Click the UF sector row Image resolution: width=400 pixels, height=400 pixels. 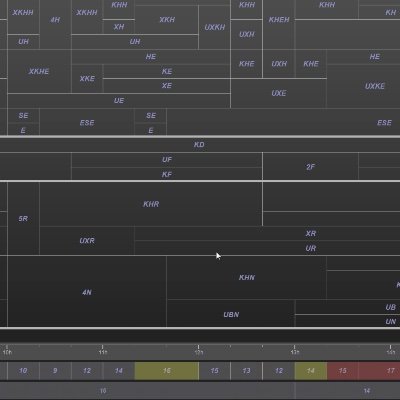[x=167, y=160]
